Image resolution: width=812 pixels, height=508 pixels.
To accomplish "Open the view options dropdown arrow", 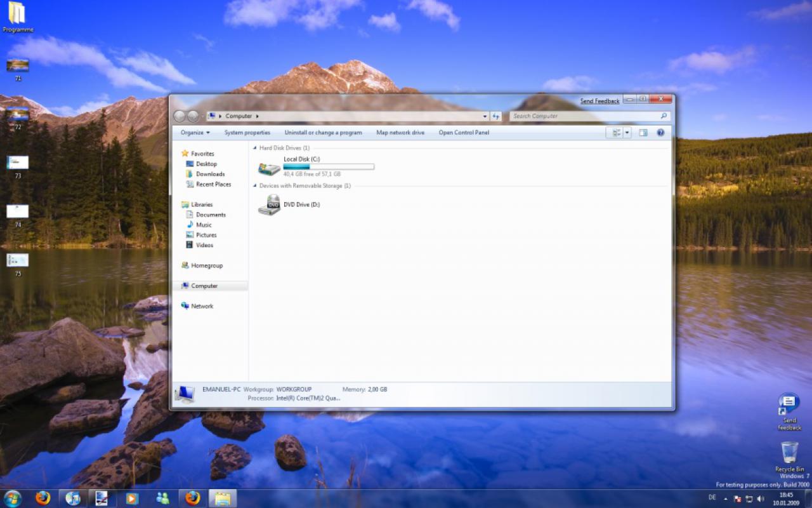I will (x=627, y=133).
